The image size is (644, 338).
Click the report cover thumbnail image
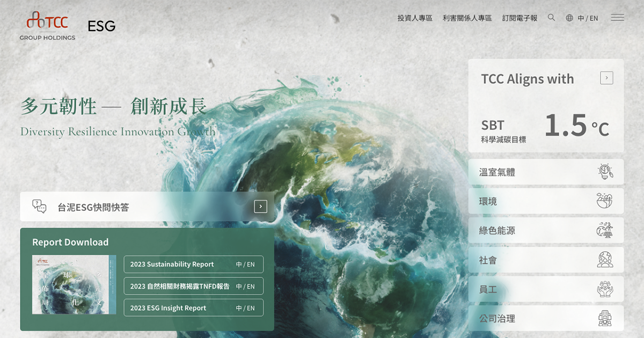click(x=74, y=285)
